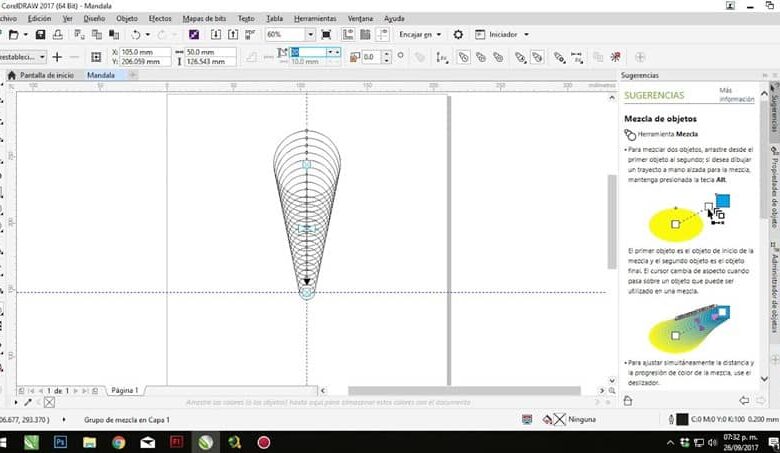Click the Export icon
The image size is (780, 453).
(x=233, y=34)
